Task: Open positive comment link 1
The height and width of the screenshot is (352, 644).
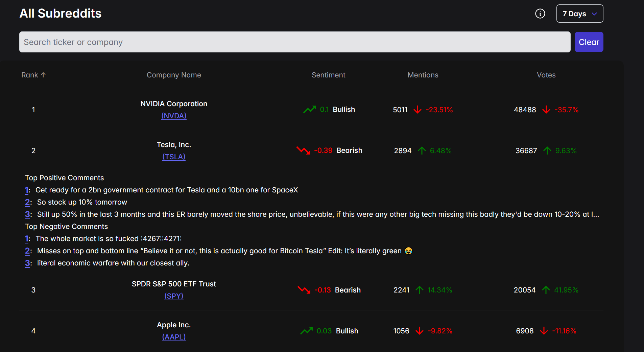Action: [27, 190]
